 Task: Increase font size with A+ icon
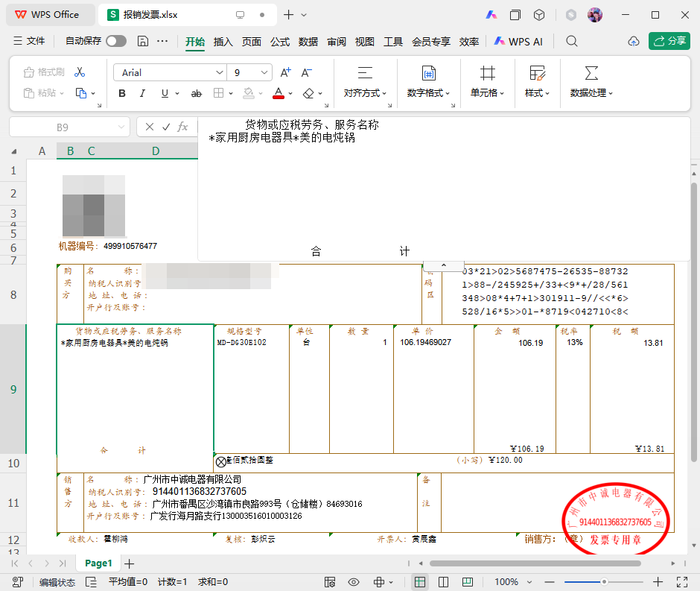[285, 72]
